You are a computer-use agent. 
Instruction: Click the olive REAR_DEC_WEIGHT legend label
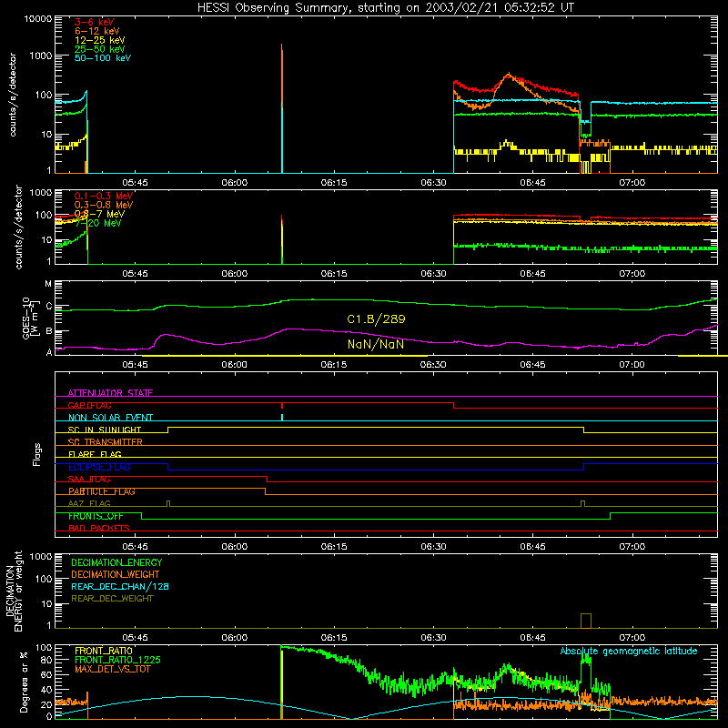(x=112, y=599)
